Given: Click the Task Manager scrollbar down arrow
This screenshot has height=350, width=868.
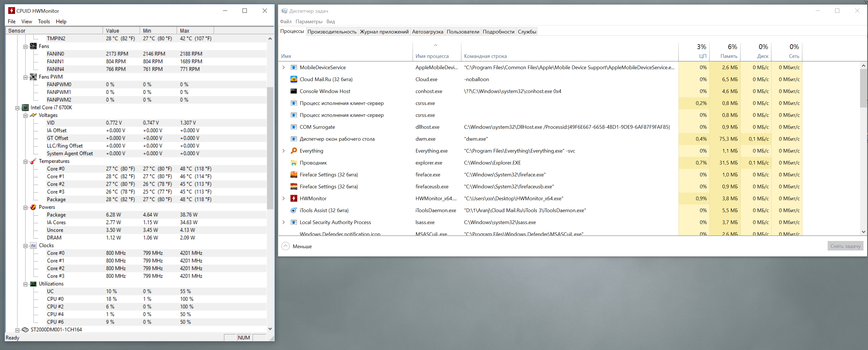Looking at the screenshot, I should (863, 232).
